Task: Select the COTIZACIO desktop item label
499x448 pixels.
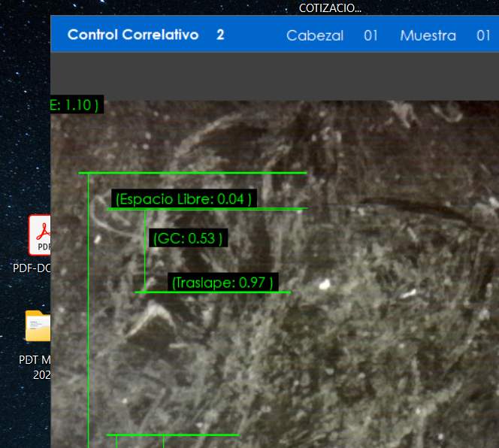Action: [x=330, y=9]
